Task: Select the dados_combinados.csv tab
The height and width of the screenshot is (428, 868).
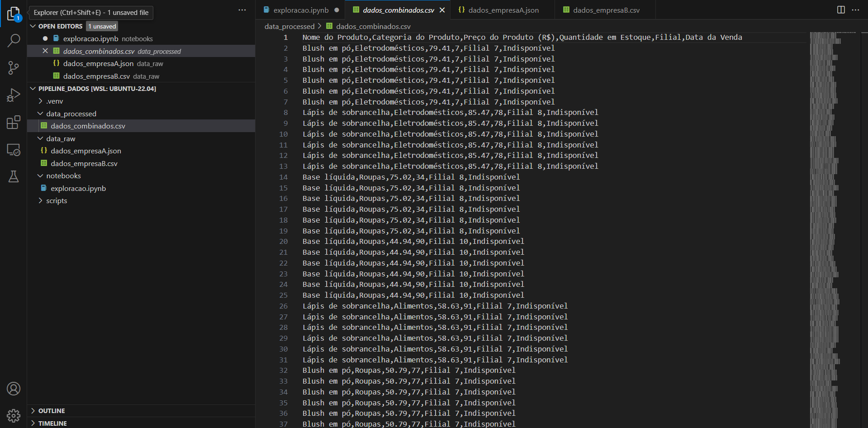Action: tap(398, 10)
